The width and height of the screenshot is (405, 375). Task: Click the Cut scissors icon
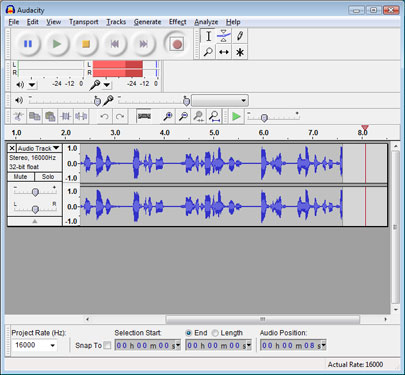pos(18,116)
